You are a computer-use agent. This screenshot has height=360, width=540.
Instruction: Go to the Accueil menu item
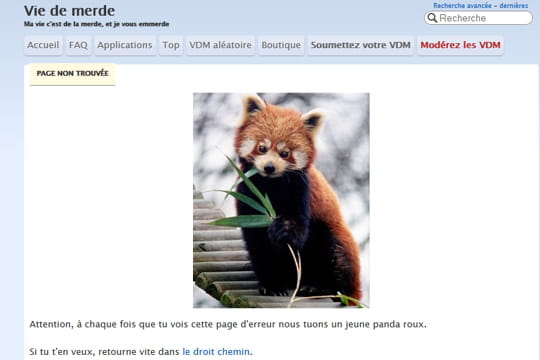point(43,45)
